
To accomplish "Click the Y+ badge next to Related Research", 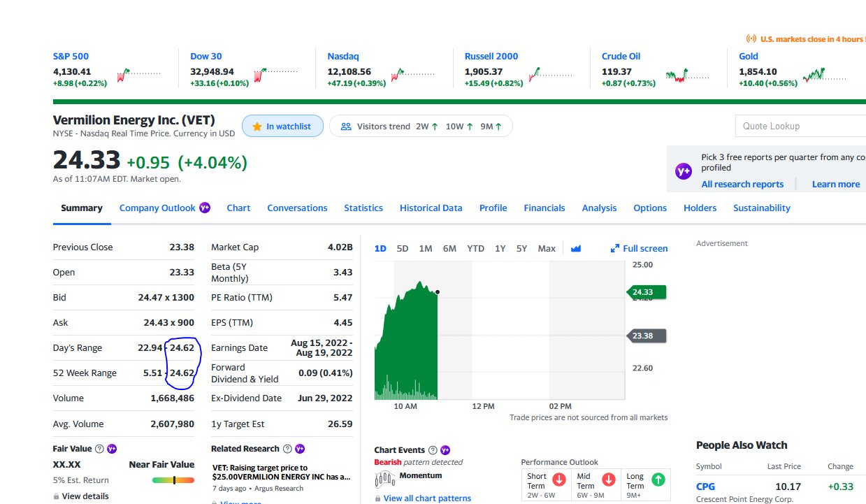I will click(301, 449).
